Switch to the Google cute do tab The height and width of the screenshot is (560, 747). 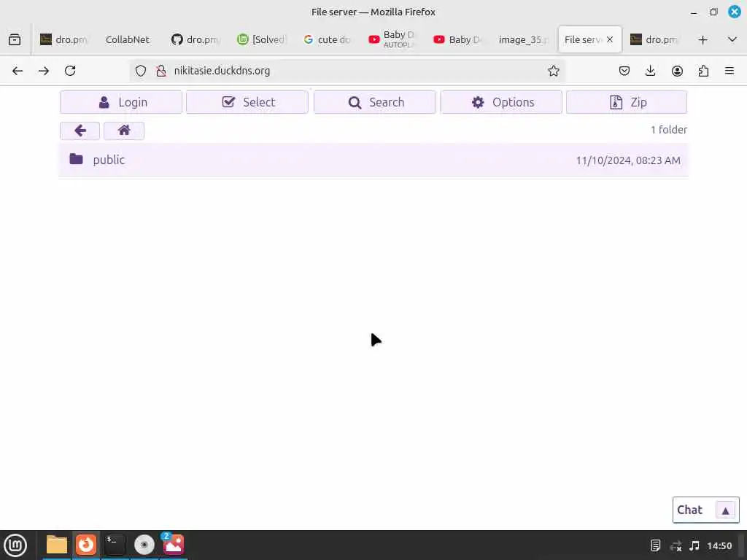328,40
